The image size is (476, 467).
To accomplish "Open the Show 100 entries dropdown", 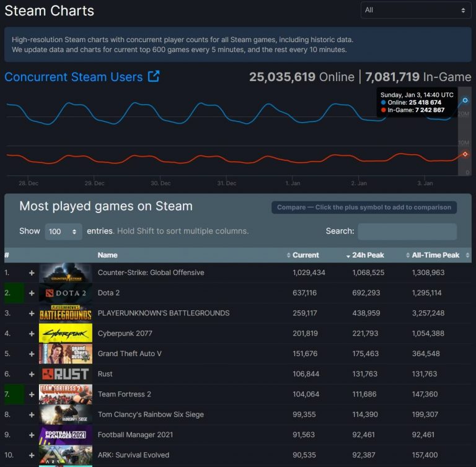I will (63, 232).
